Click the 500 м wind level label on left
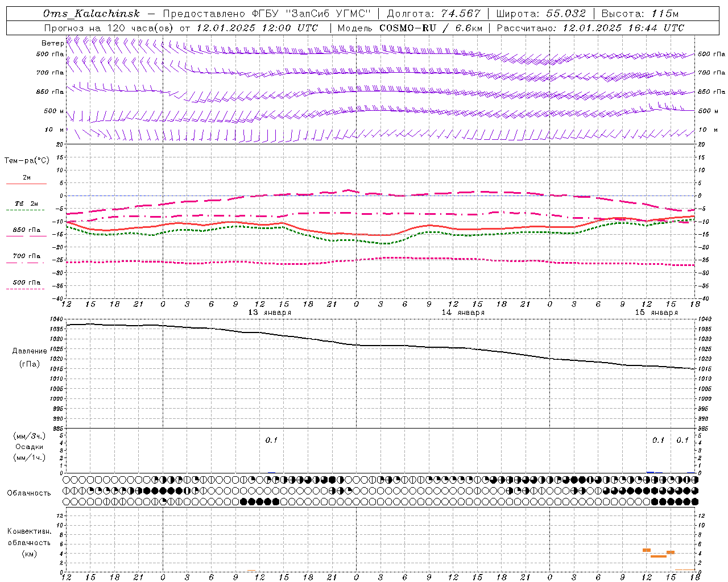The width and height of the screenshot is (728, 582). pyautogui.click(x=54, y=111)
